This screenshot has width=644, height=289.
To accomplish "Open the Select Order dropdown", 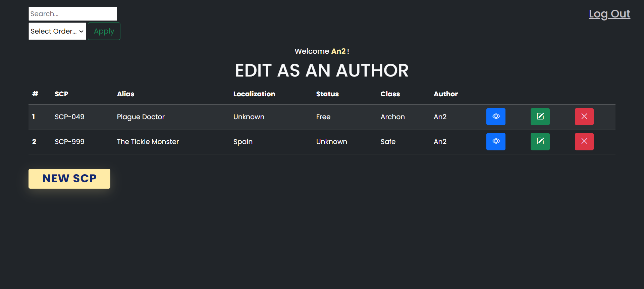I will click(57, 31).
